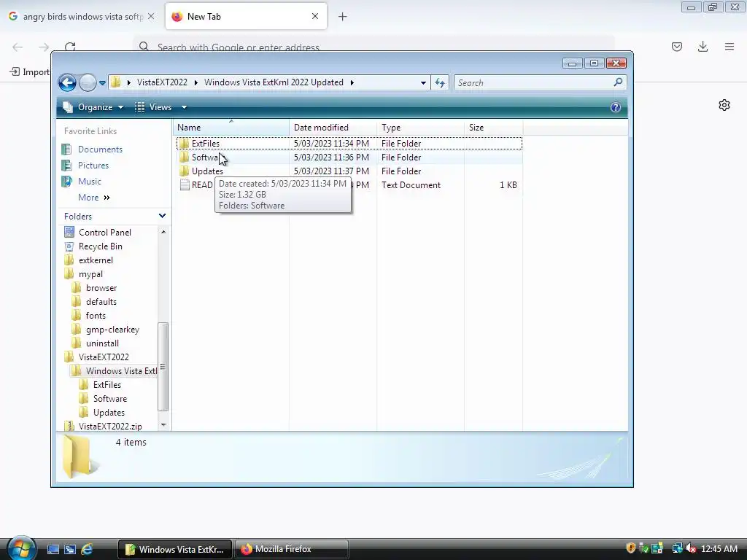Expand More favorite links

click(94, 197)
